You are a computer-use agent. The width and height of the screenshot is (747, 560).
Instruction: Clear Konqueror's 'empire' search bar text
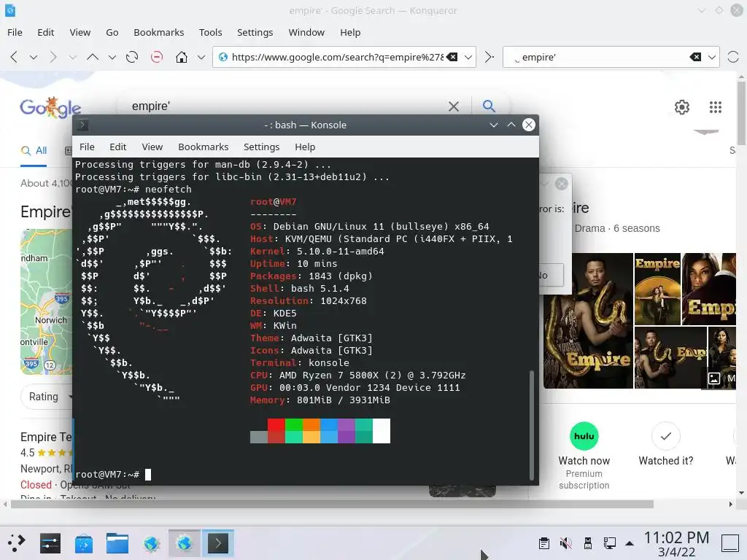(695, 57)
